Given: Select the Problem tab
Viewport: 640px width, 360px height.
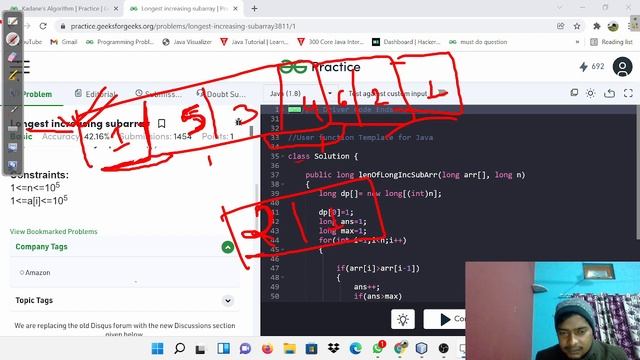Looking at the screenshot, I should (37, 94).
